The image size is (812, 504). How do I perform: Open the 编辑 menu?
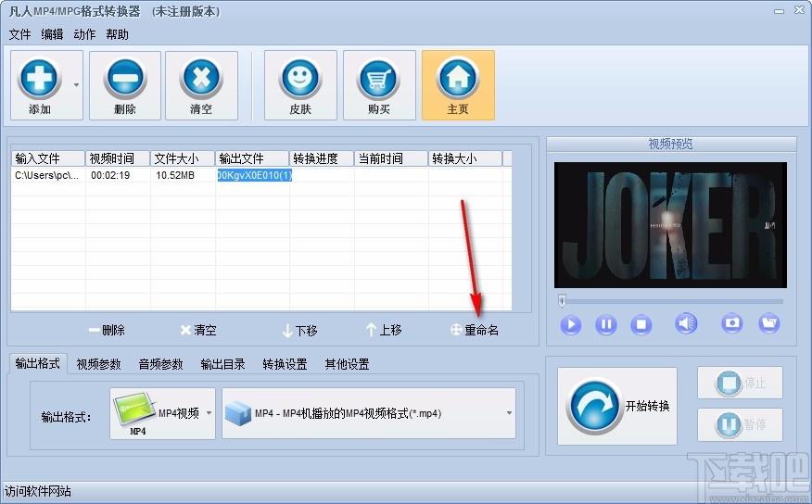(x=52, y=34)
